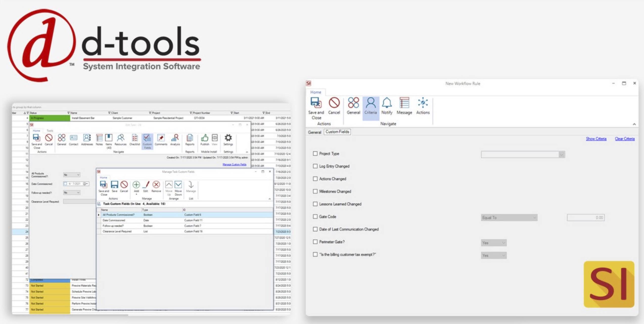Click the Show Criteria link

pos(596,139)
